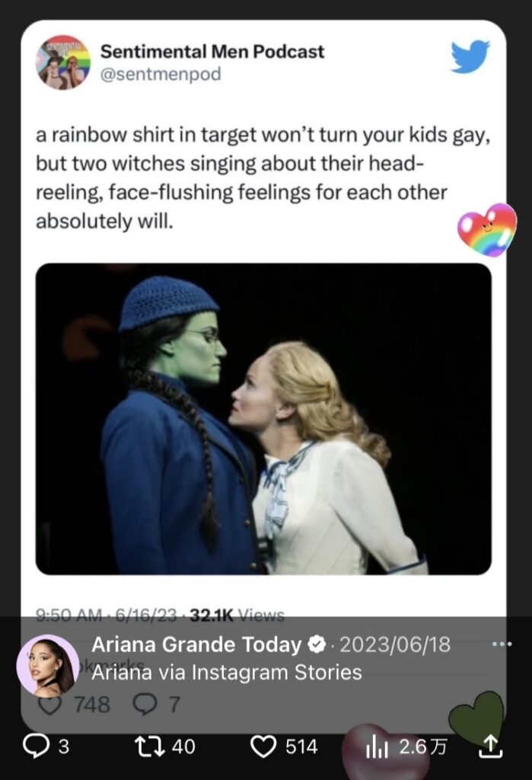The width and height of the screenshot is (532, 780).
Task: Click the 2023/06/18 post date
Action: click(x=394, y=645)
